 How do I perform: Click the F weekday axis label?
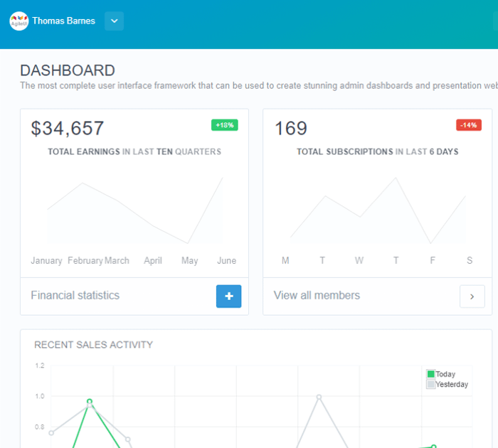coord(433,261)
